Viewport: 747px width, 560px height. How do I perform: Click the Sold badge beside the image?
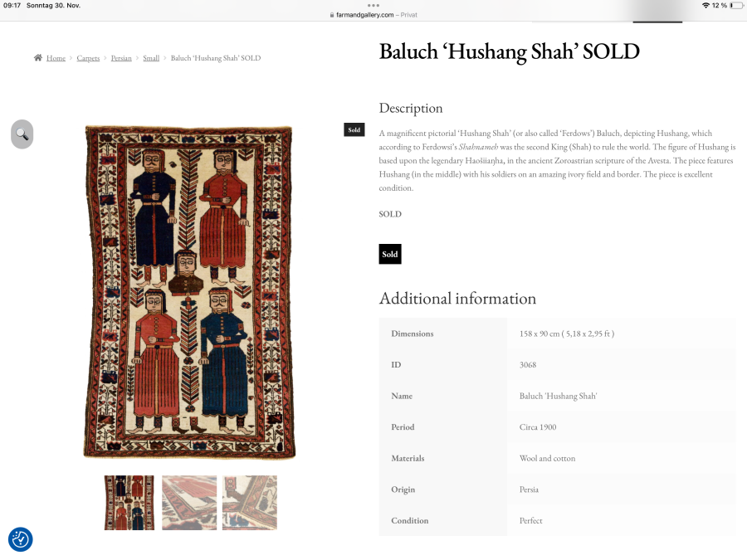(354, 129)
